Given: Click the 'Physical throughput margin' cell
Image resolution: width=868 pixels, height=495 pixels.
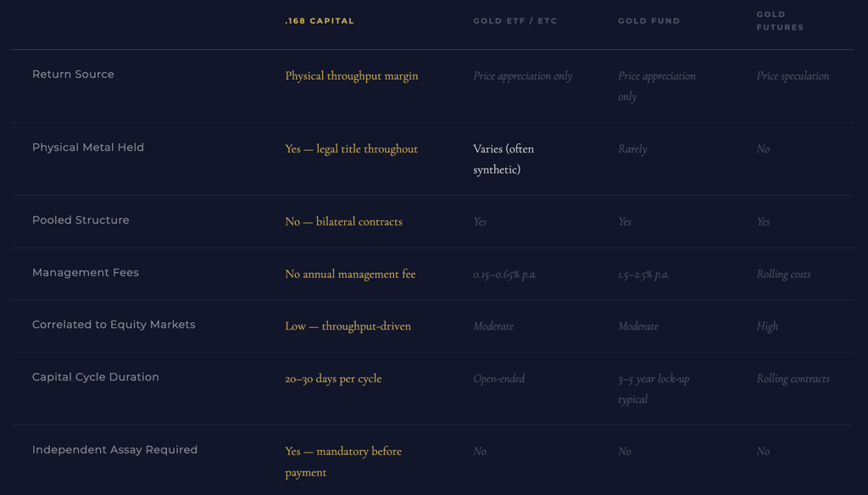Looking at the screenshot, I should click(x=352, y=75).
